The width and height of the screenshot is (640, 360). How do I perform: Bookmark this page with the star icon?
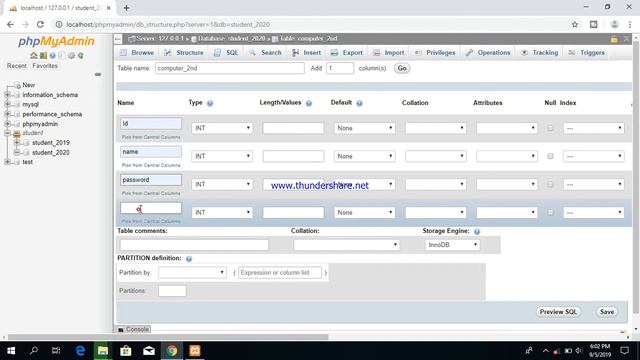575,24
